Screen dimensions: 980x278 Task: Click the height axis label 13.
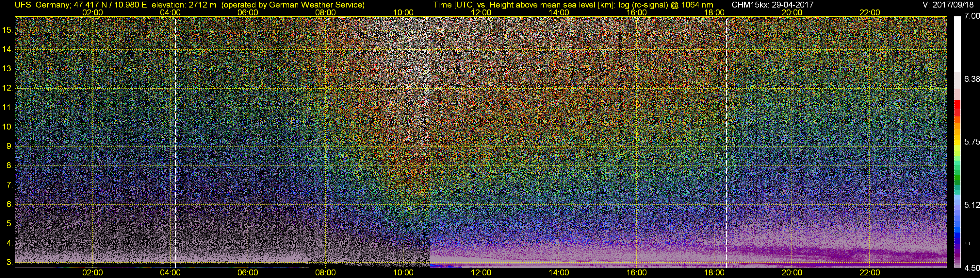coord(7,69)
